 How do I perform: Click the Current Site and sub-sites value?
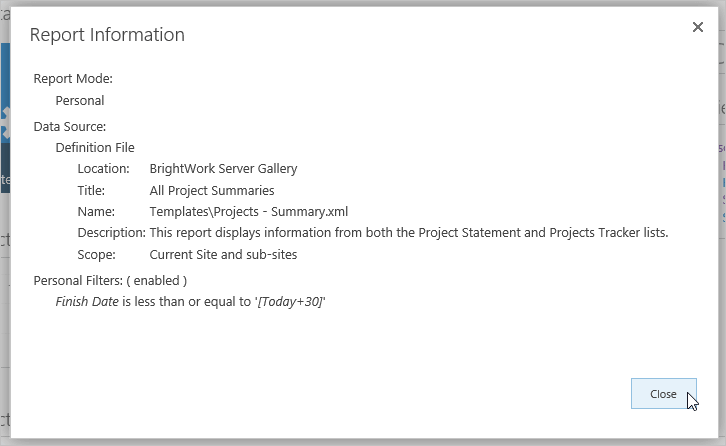pos(223,254)
